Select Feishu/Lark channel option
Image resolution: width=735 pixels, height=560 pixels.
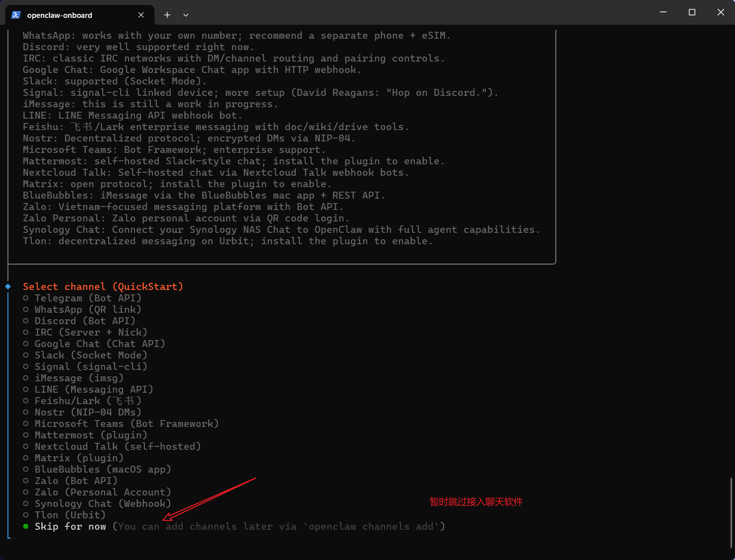[x=82, y=401]
